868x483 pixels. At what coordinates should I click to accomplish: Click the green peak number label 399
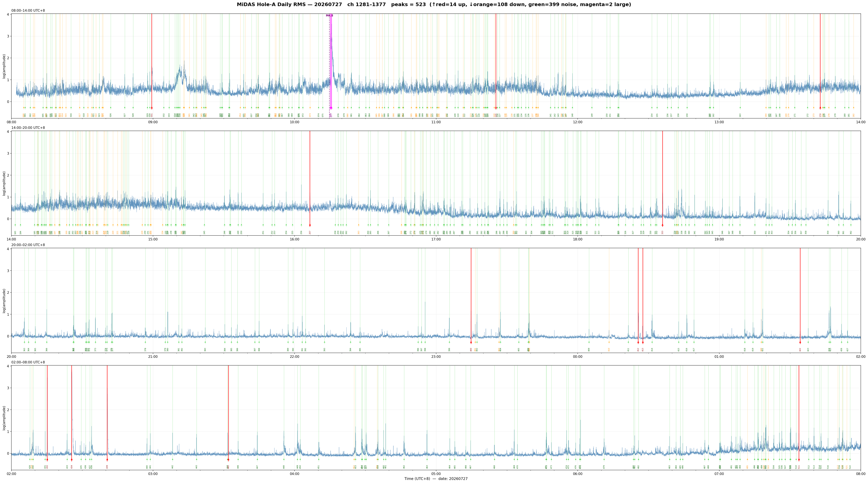(449, 350)
